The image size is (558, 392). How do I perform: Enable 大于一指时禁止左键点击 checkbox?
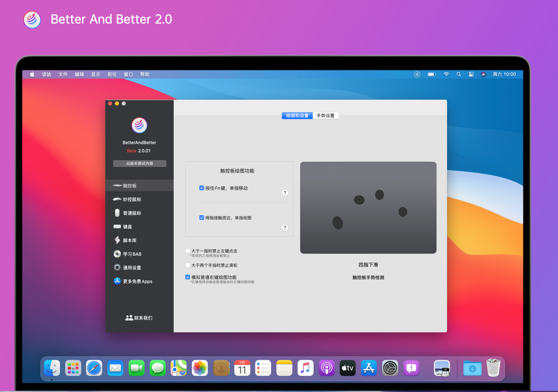point(188,251)
